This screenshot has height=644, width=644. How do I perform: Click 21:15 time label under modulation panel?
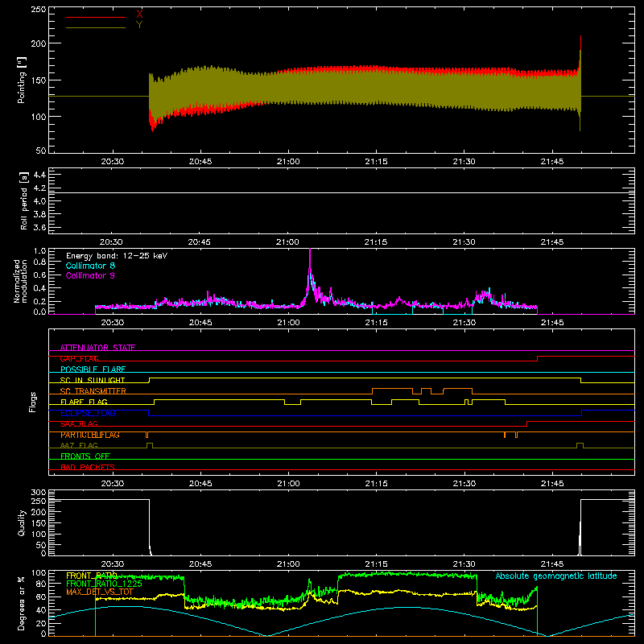(376, 323)
